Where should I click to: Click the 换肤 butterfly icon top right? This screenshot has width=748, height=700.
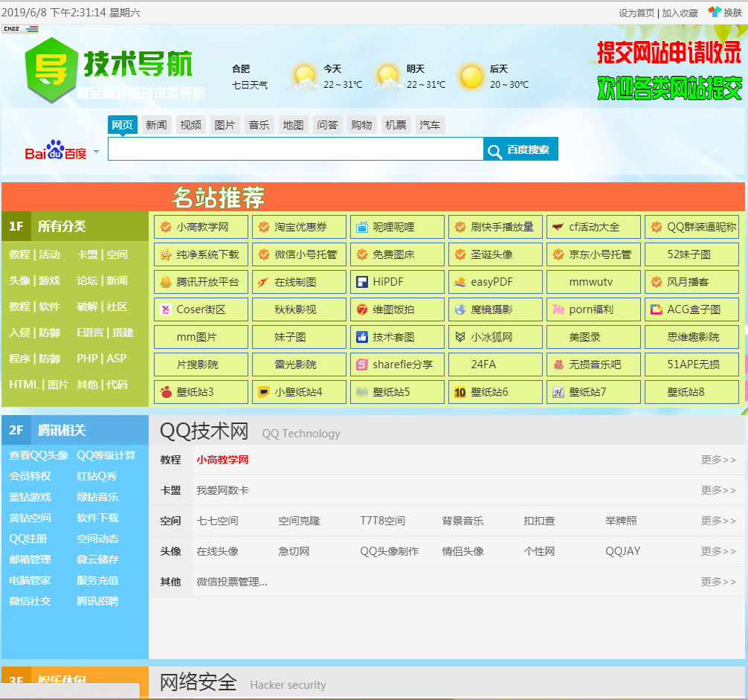(x=714, y=12)
